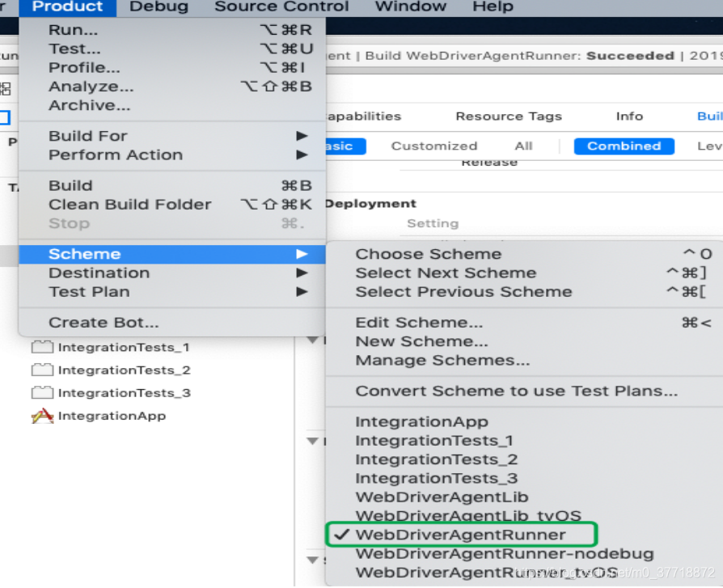Open the Product menu in menu bar
The height and width of the screenshot is (588, 723).
point(67,6)
